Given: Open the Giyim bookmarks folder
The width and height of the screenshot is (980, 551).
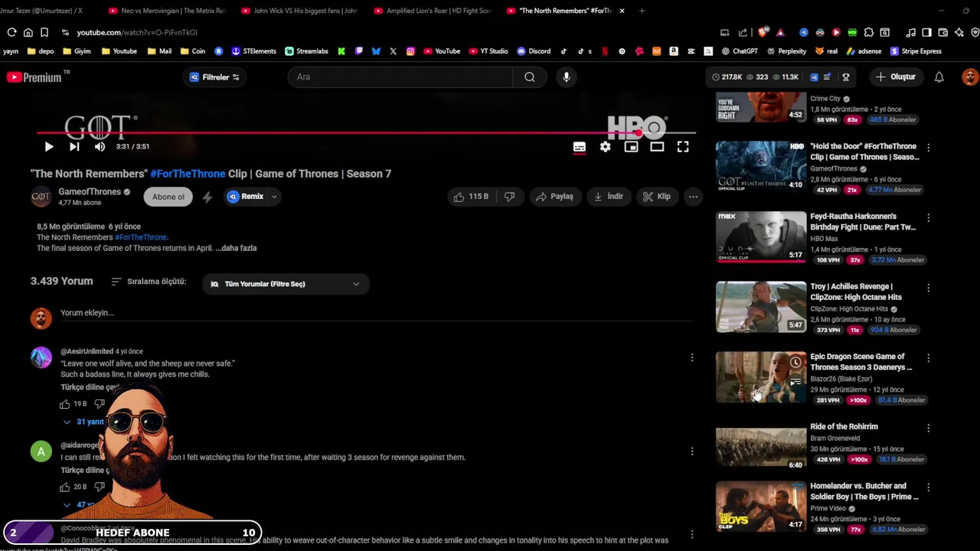Looking at the screenshot, I should 76,51.
